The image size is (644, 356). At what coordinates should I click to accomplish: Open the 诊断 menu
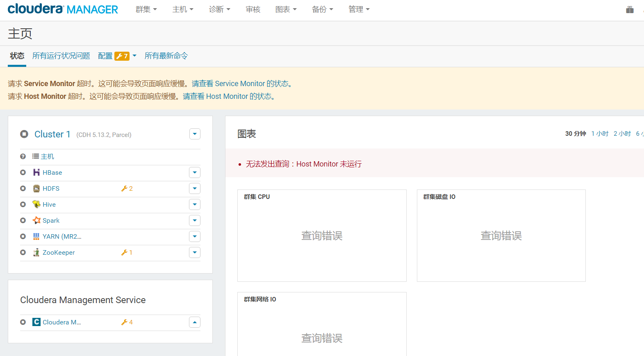[x=220, y=9]
